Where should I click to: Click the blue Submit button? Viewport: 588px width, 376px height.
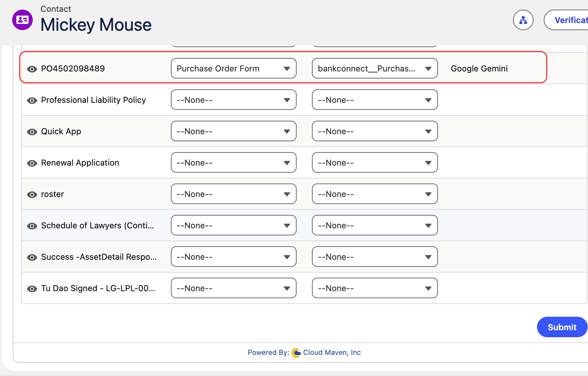tap(562, 327)
